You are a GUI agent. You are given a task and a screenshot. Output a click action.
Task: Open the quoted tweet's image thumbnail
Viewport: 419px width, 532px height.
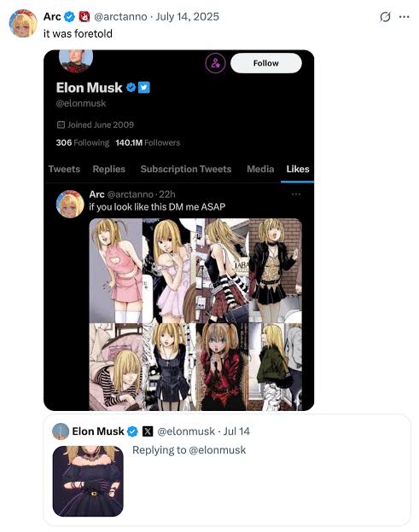88,481
